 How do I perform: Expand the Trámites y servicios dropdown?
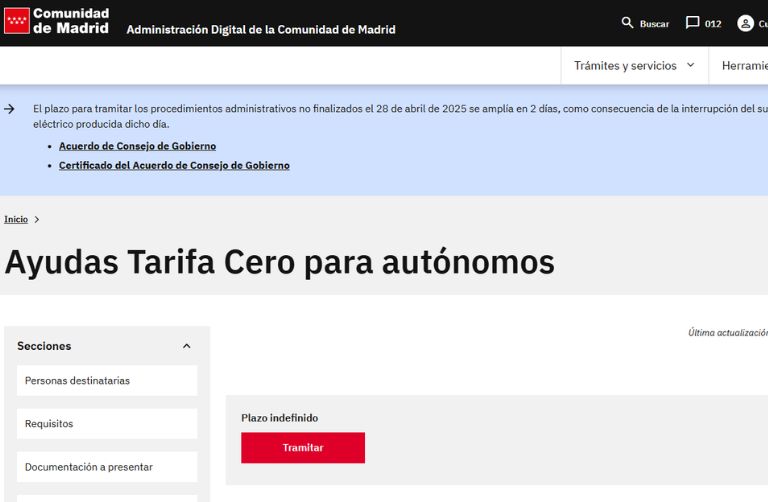coord(634,66)
